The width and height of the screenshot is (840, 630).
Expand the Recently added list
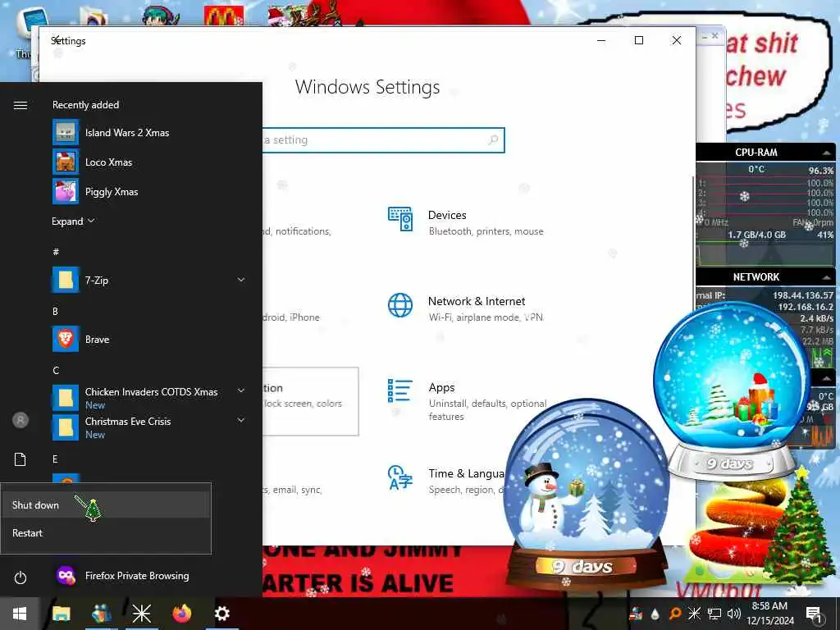[x=73, y=221]
